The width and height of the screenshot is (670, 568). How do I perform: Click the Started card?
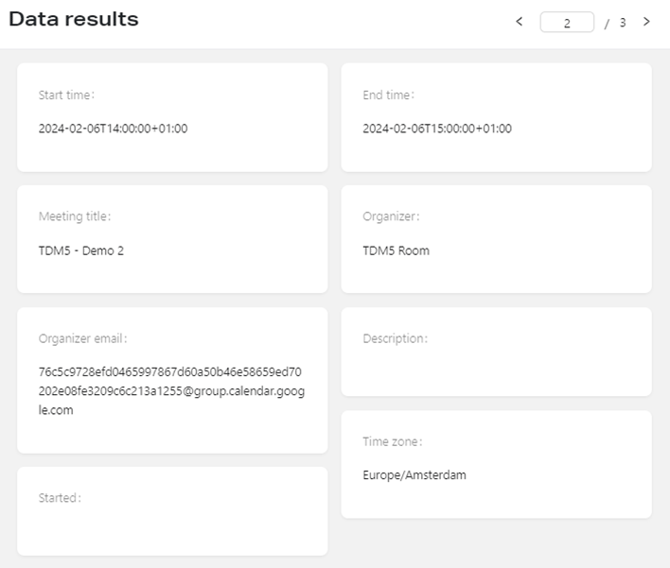click(x=172, y=510)
